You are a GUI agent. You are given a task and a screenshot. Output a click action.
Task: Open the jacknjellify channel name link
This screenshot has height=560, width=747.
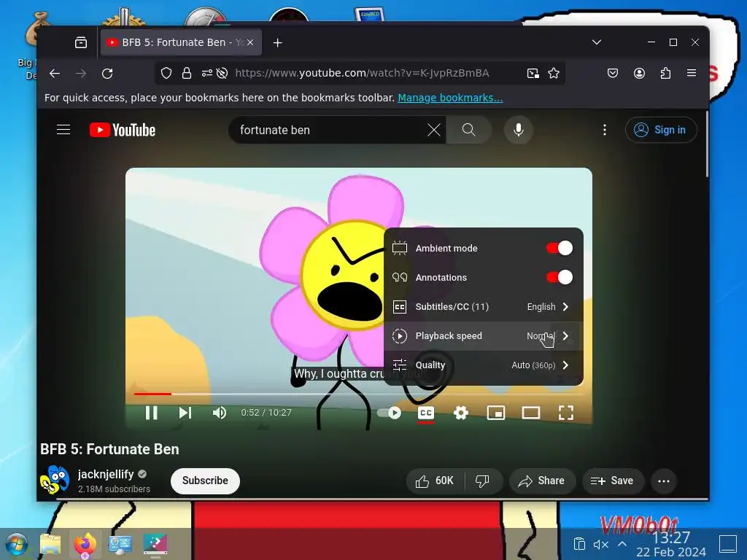click(x=105, y=474)
